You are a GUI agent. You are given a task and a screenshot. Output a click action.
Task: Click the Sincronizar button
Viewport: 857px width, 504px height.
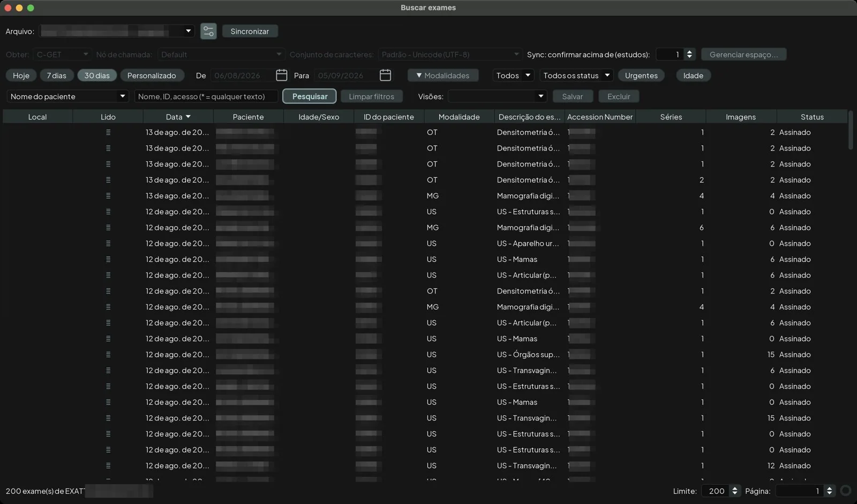[250, 32]
